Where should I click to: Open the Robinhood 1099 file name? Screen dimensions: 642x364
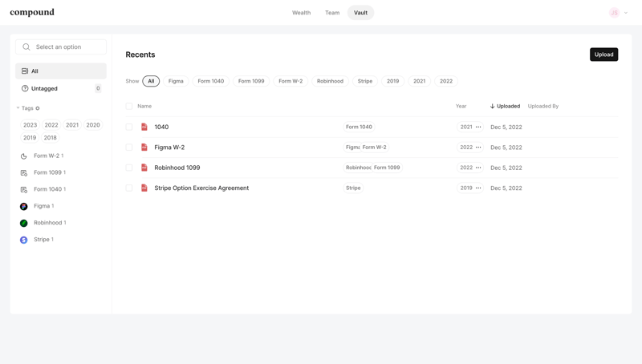pos(177,168)
